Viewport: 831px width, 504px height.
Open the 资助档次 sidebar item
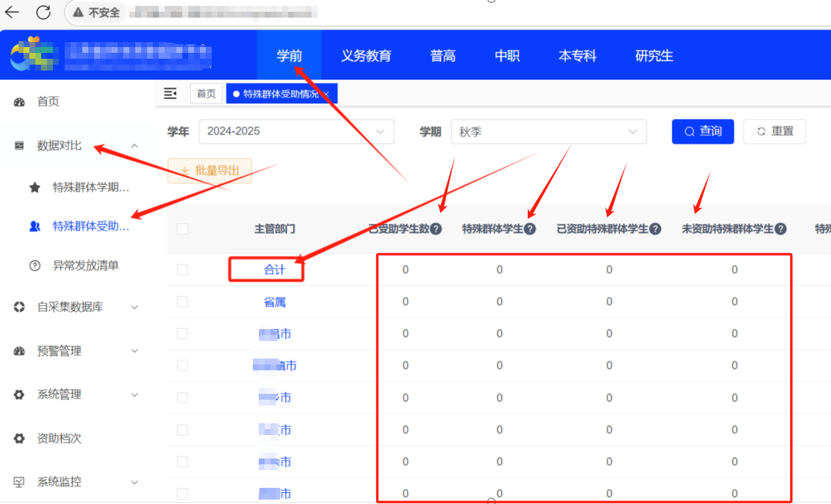point(59,438)
